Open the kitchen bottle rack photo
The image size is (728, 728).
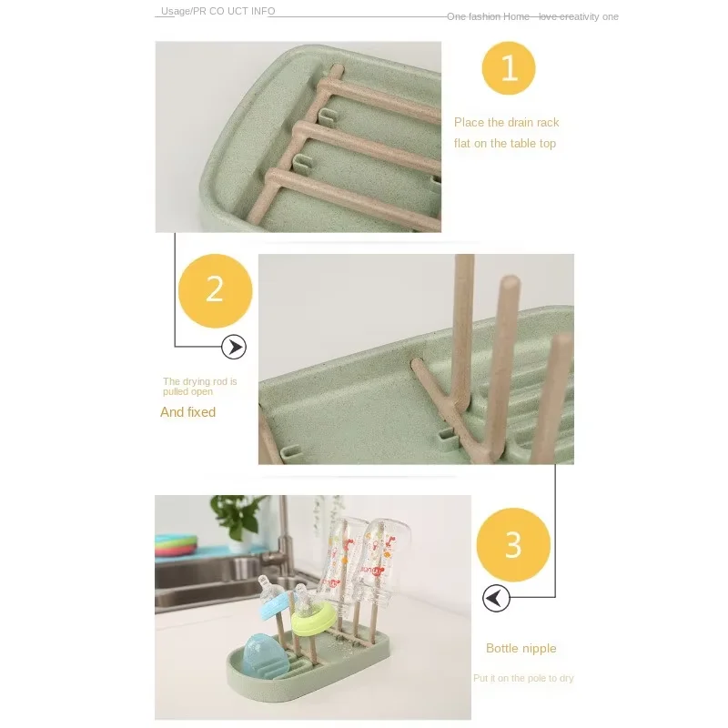tap(313, 607)
